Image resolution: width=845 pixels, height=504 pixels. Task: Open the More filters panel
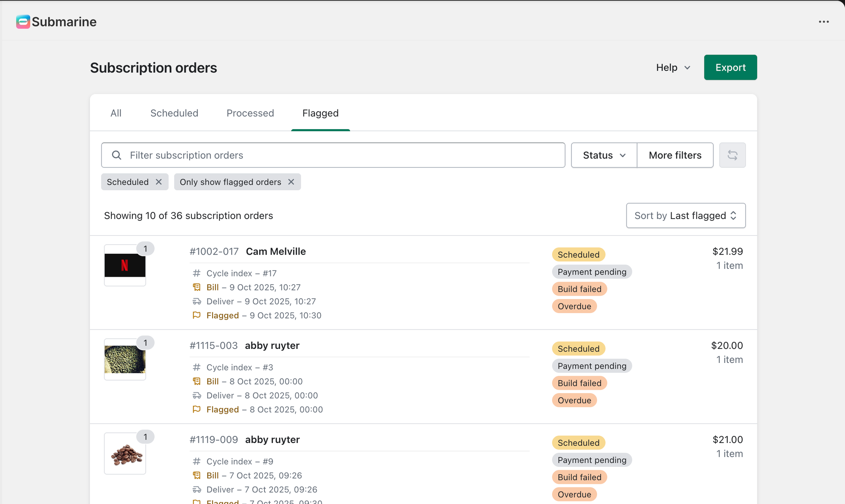pos(675,155)
